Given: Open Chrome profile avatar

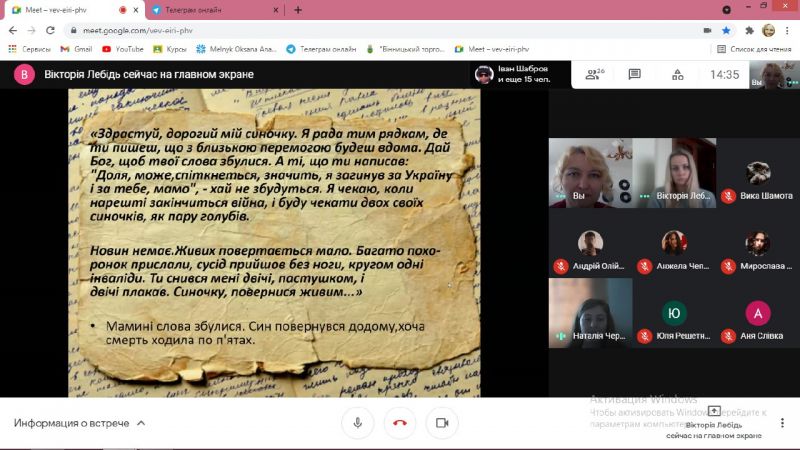Looking at the screenshot, I should (x=768, y=31).
